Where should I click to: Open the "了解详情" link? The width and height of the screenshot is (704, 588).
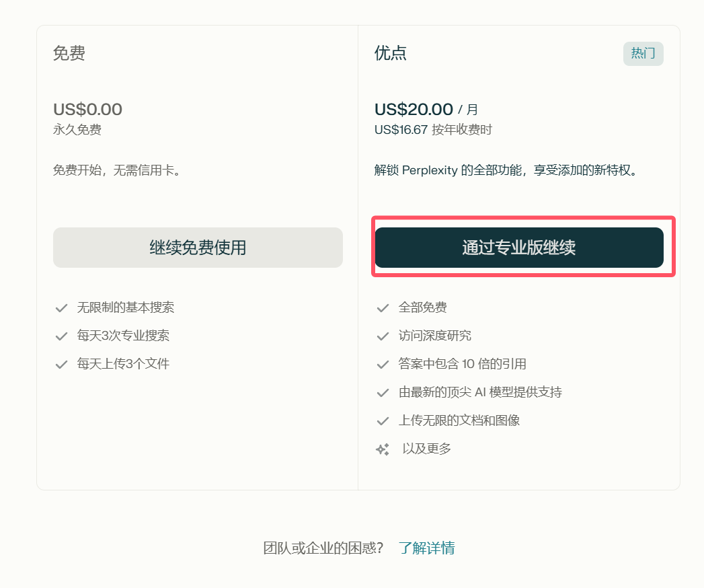pyautogui.click(x=426, y=548)
